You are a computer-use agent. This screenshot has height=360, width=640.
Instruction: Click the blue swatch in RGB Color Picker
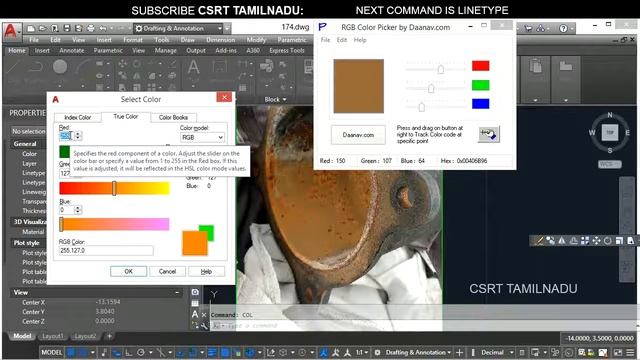click(x=480, y=104)
